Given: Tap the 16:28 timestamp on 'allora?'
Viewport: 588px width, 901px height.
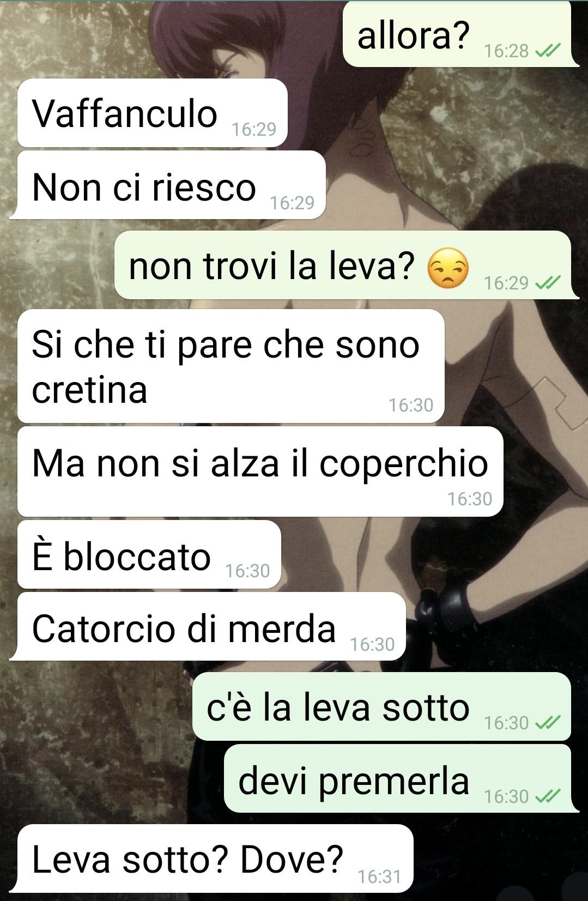Looking at the screenshot, I should (x=506, y=51).
